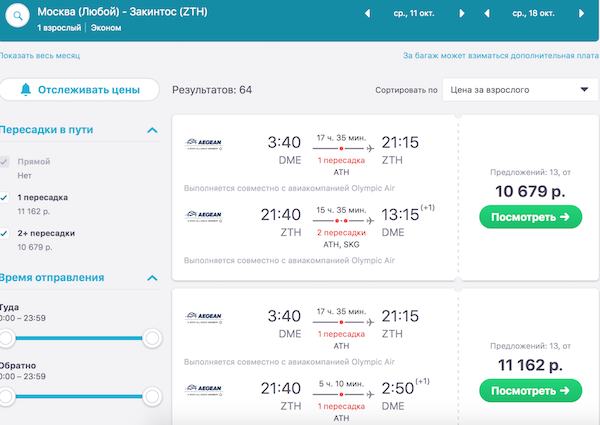Go to previous departure date arrow

367,14
